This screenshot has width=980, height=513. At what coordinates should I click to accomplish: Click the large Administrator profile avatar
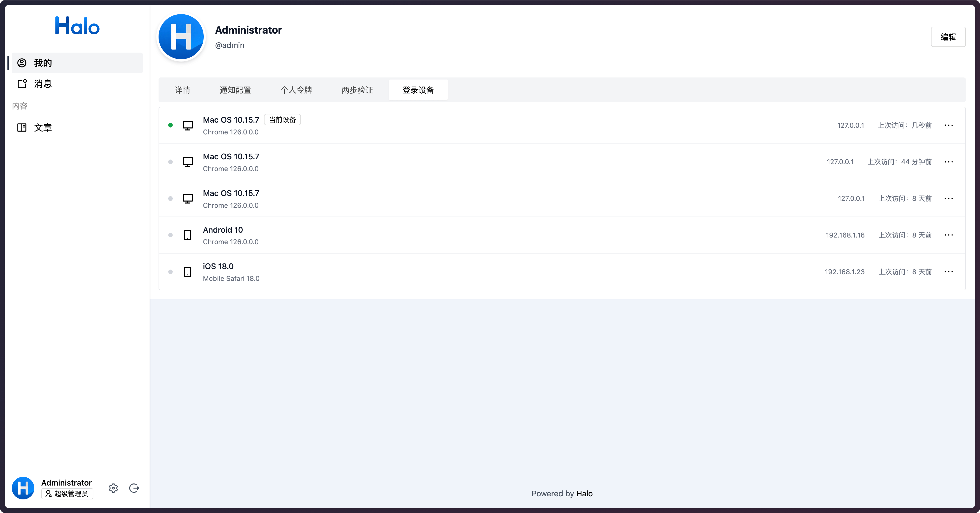pyautogui.click(x=181, y=37)
